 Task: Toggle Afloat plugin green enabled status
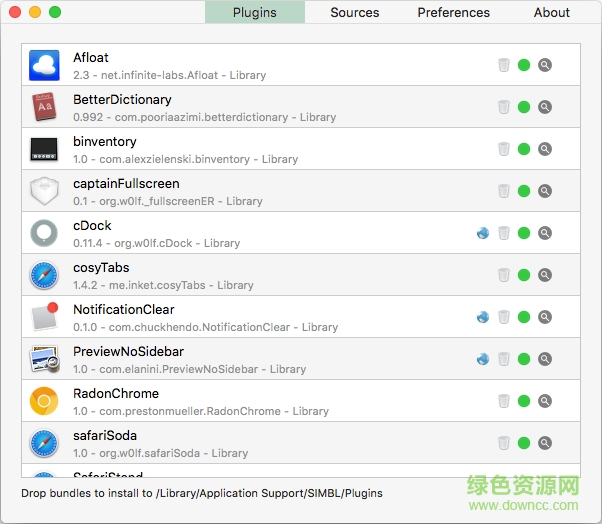coord(524,65)
